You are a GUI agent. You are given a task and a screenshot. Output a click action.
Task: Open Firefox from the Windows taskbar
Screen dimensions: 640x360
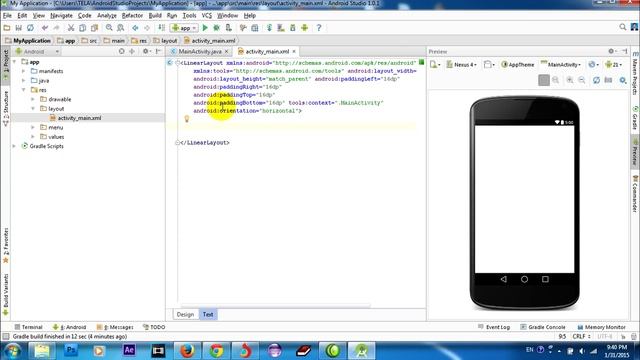click(187, 351)
